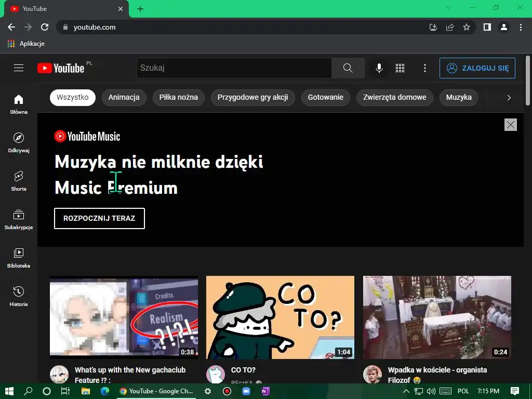Close the YouTube Music promo banner
532x399 pixels.
511,125
